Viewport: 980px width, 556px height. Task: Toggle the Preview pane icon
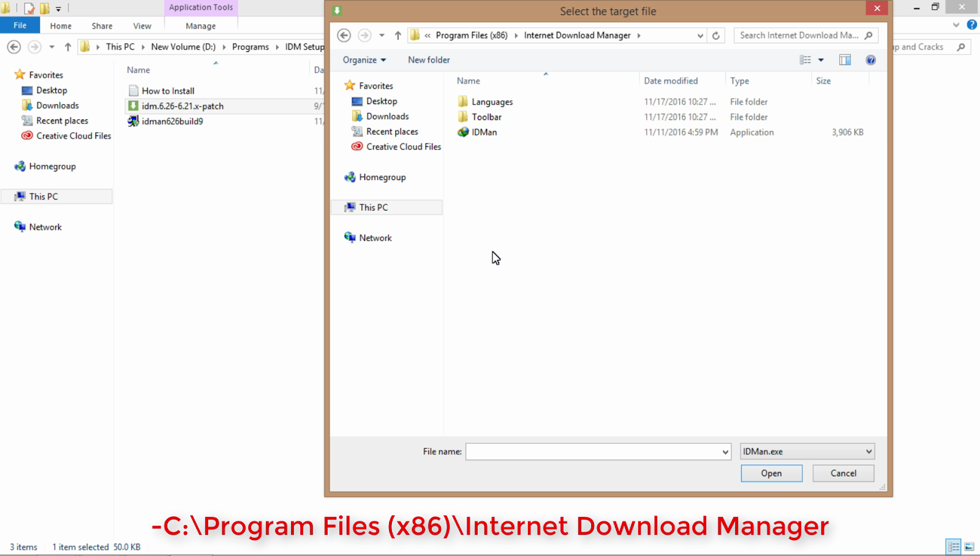pyautogui.click(x=845, y=59)
